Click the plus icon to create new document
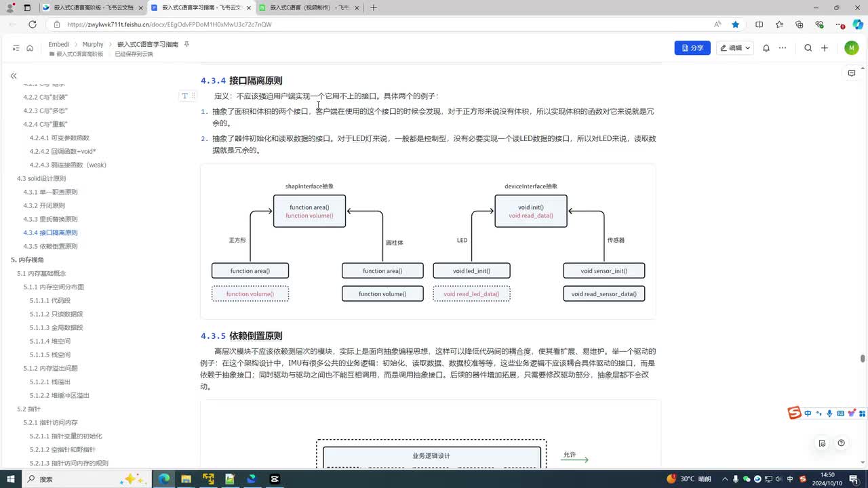 [x=825, y=48]
